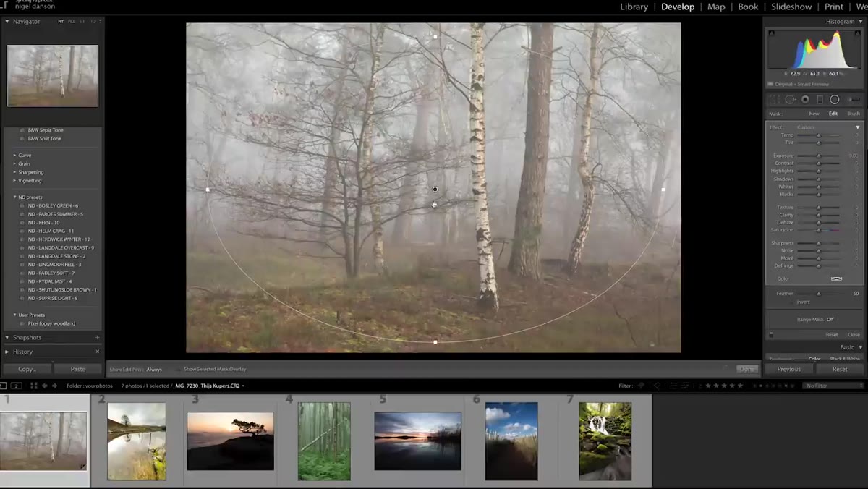Select second window display button 2
The height and width of the screenshot is (489, 868).
pyautogui.click(x=16, y=386)
